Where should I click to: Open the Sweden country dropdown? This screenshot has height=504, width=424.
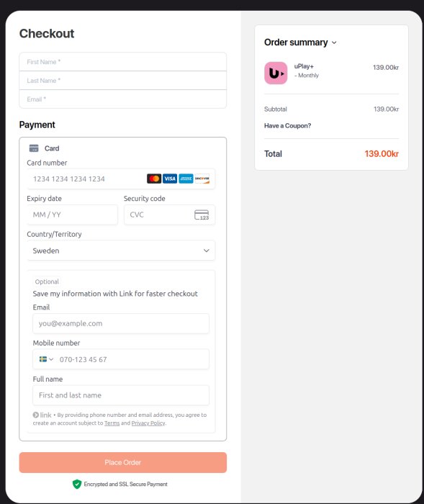coord(121,251)
